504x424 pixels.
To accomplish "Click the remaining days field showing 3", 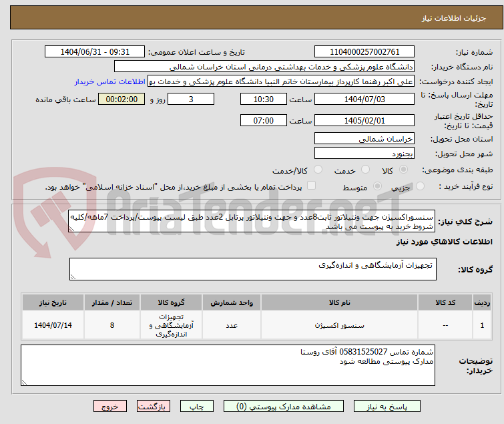I will coord(191,99).
